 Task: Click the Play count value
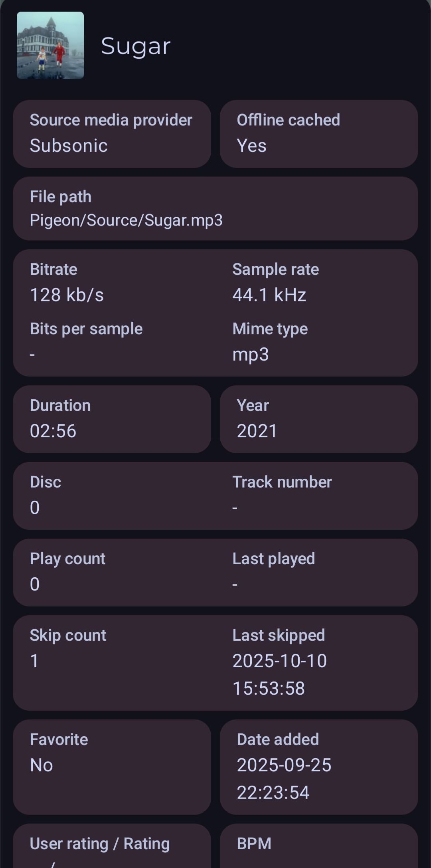35,584
